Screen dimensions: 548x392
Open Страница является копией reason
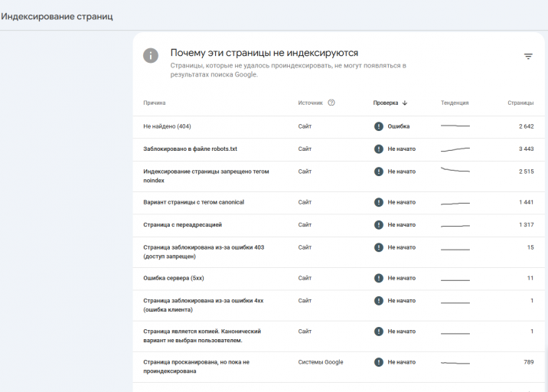(202, 335)
